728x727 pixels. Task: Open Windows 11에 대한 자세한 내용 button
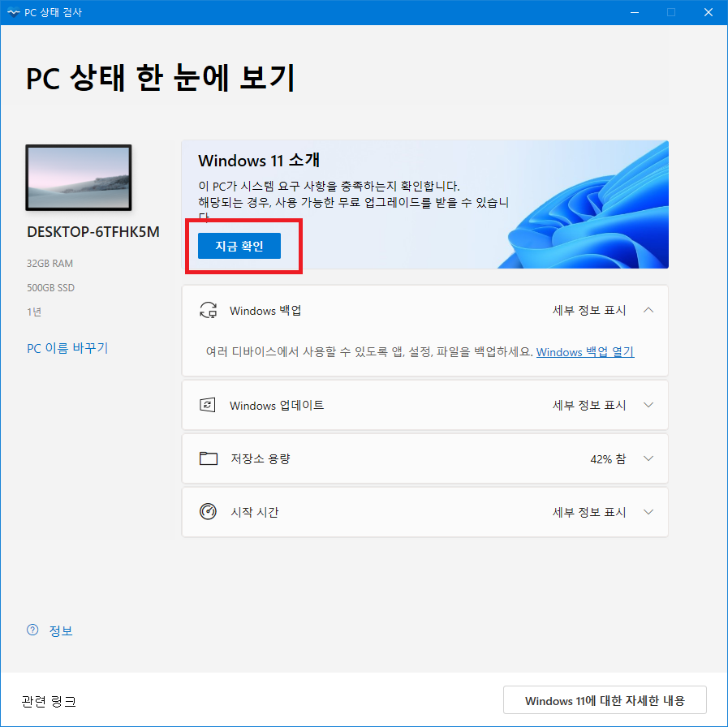tap(605, 700)
